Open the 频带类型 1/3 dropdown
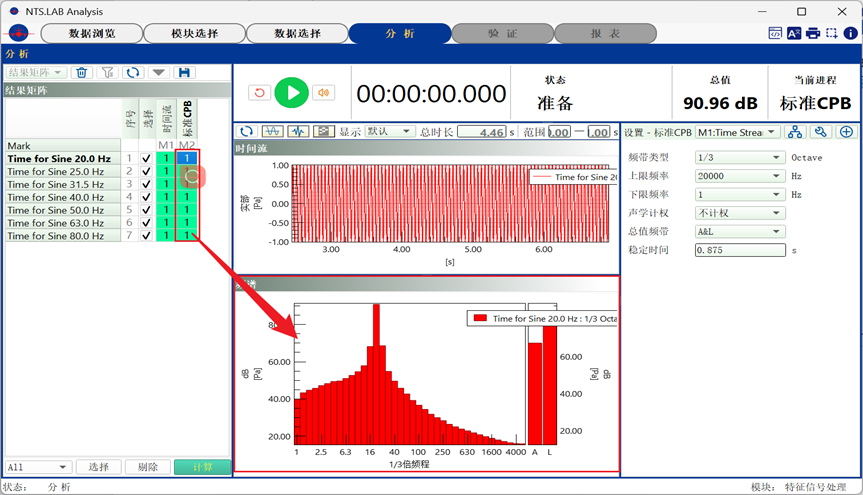Viewport: 863px width, 495px height. [x=739, y=158]
